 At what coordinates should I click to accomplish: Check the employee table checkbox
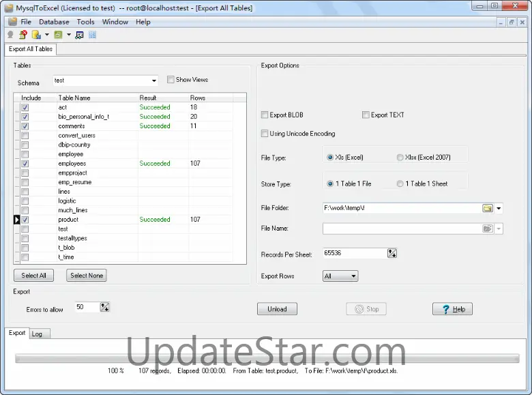(x=25, y=154)
